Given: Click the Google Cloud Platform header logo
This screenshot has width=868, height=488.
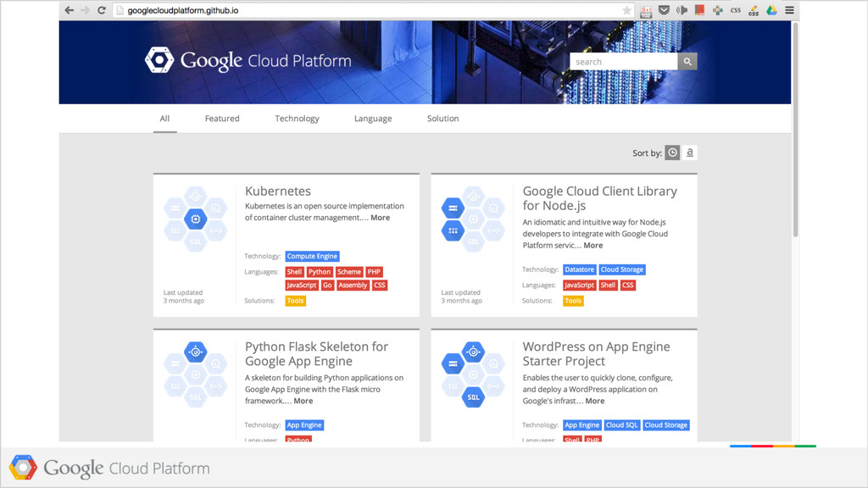Looking at the screenshot, I should pos(248,60).
